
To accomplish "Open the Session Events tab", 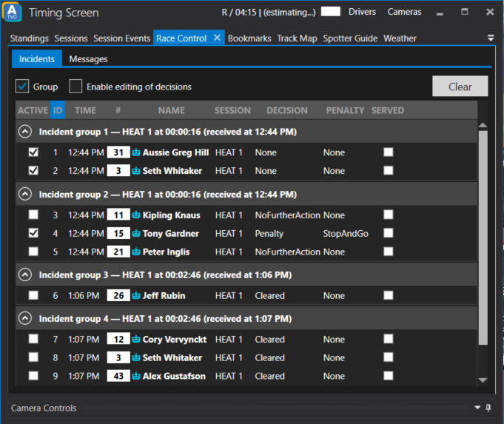I will [122, 38].
